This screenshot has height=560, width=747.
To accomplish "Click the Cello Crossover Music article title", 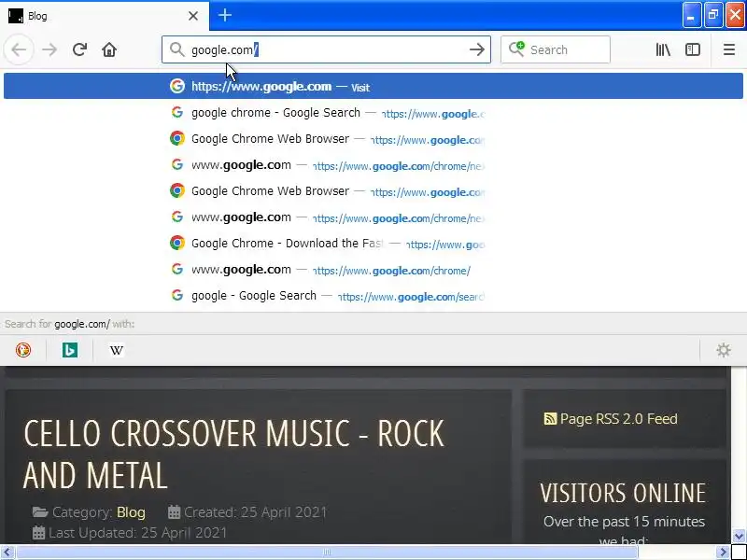I will pos(233,455).
